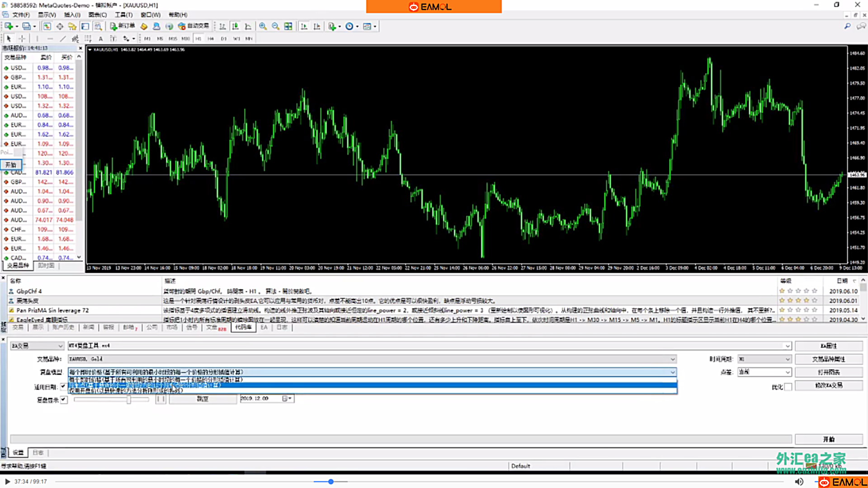The height and width of the screenshot is (488, 868).
Task: Click the search magnifier icon
Action: point(847,26)
